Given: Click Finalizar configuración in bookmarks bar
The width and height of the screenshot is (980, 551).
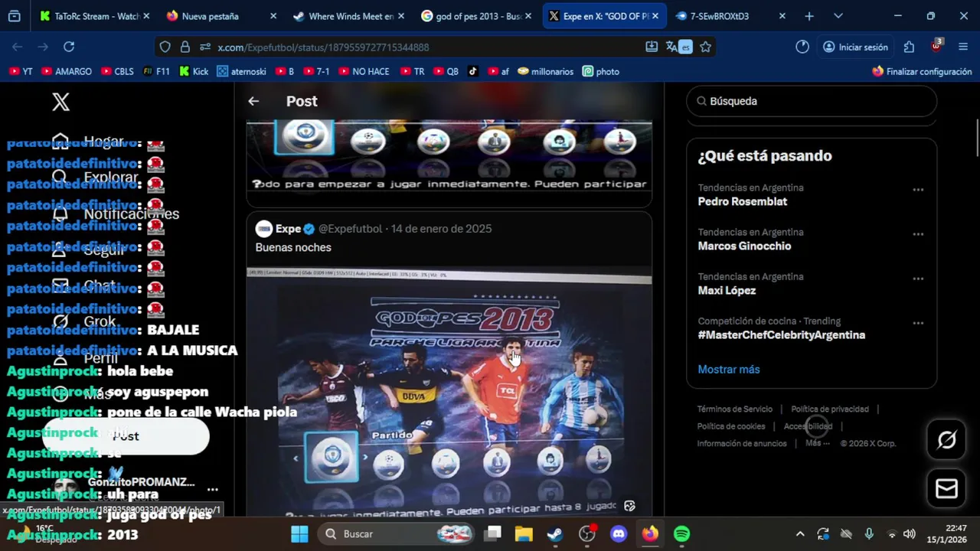Looking at the screenshot, I should 922,71.
